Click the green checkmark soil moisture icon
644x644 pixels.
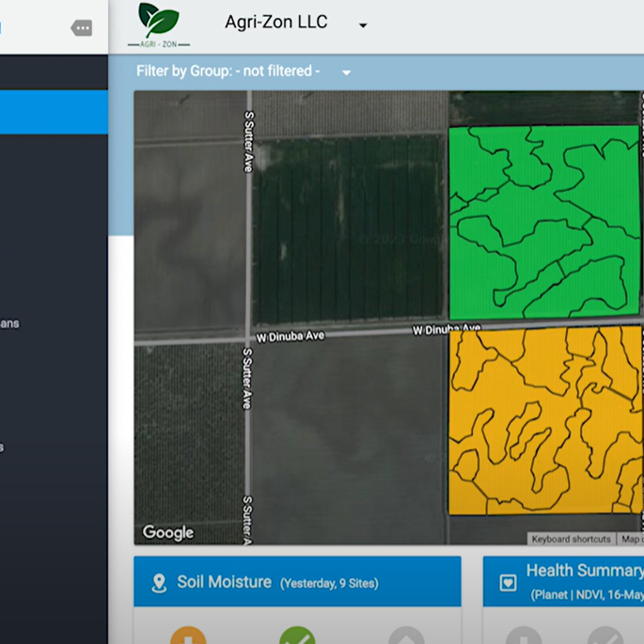click(297, 636)
